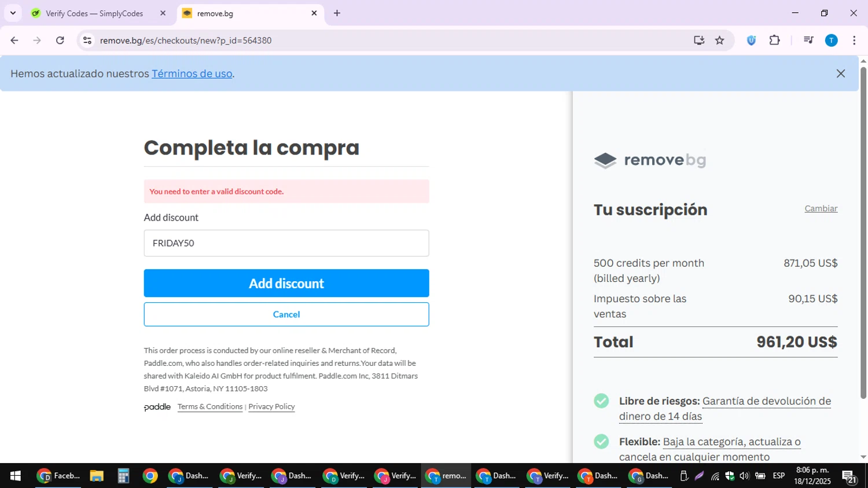Viewport: 868px width, 488px height.
Task: Open the notification center icon
Action: click(x=849, y=476)
